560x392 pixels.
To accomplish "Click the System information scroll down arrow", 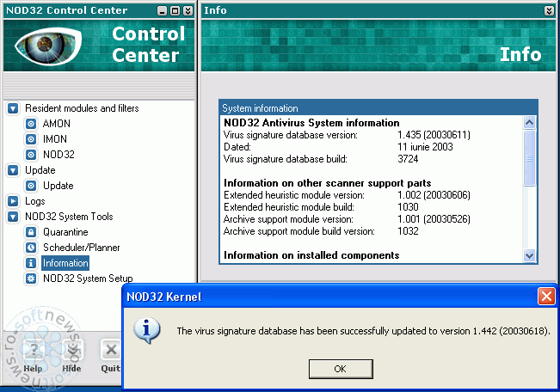I will pyautogui.click(x=529, y=255).
